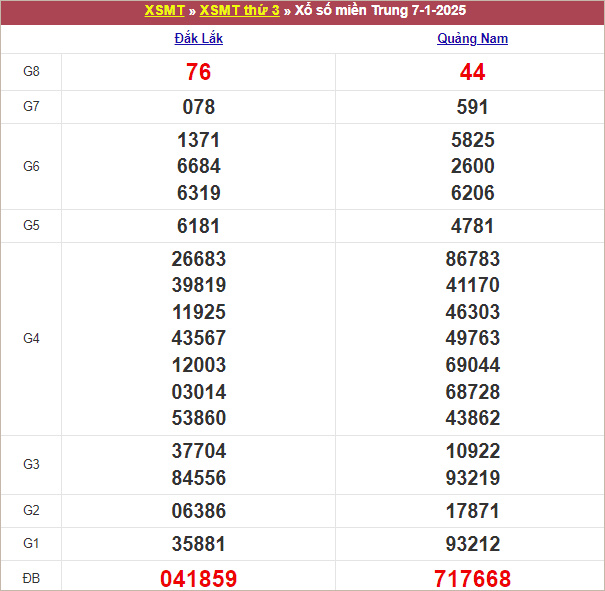
Task: Open the XSMT link in header
Action: 164,10
